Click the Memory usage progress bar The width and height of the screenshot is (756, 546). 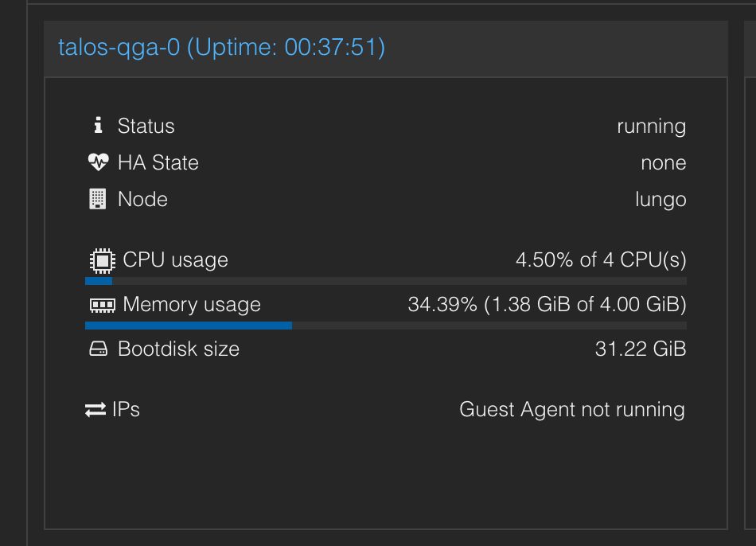tap(386, 326)
